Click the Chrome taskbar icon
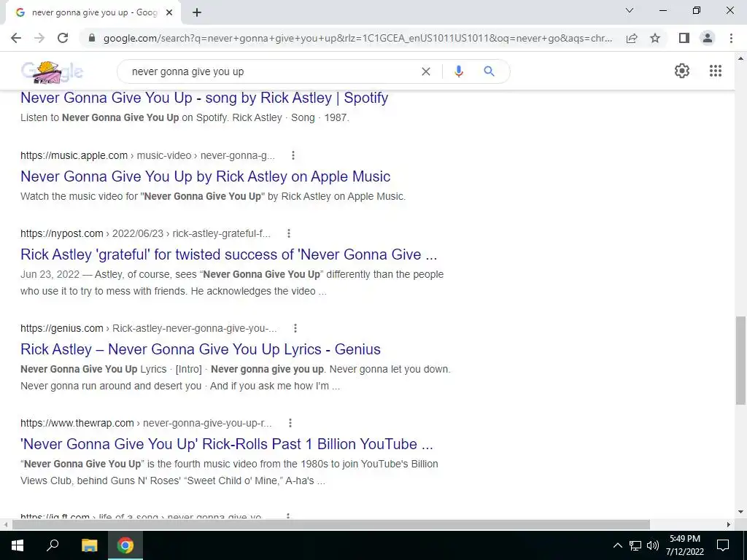Screen dimensions: 747x560 tap(125, 545)
